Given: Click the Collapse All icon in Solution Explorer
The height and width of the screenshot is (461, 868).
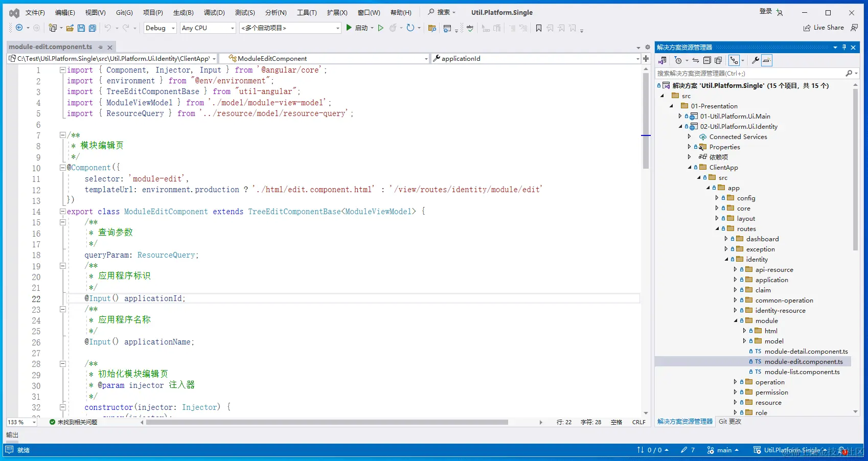Looking at the screenshot, I should click(707, 60).
